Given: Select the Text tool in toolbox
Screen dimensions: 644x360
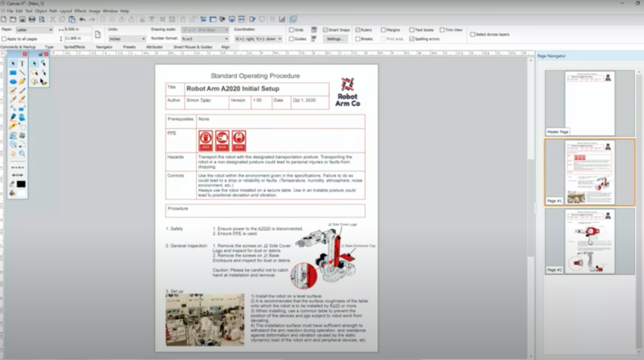Looking at the screenshot, I should click(22, 64).
